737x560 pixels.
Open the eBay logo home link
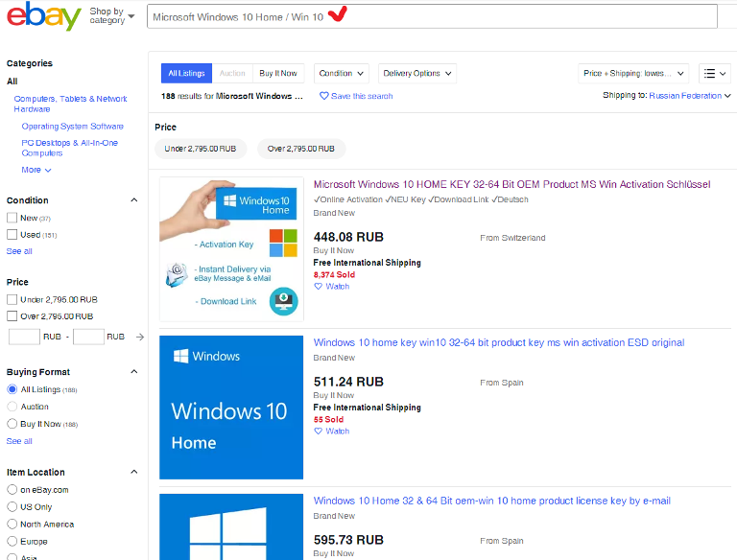tap(44, 16)
